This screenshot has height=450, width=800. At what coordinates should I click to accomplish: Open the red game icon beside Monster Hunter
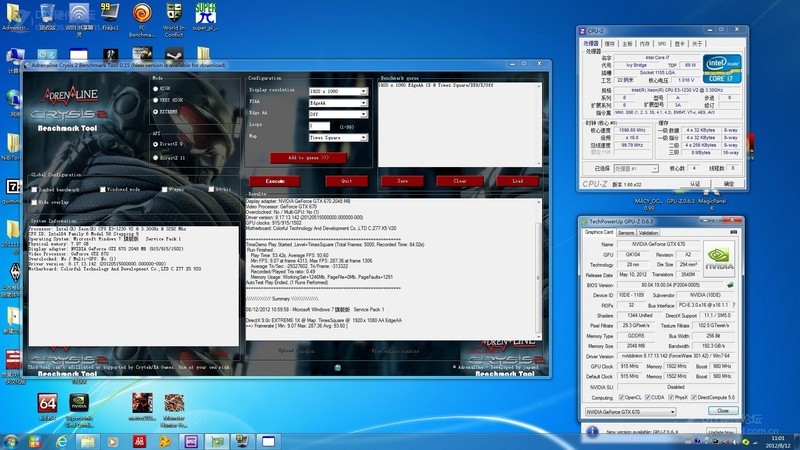click(142, 407)
